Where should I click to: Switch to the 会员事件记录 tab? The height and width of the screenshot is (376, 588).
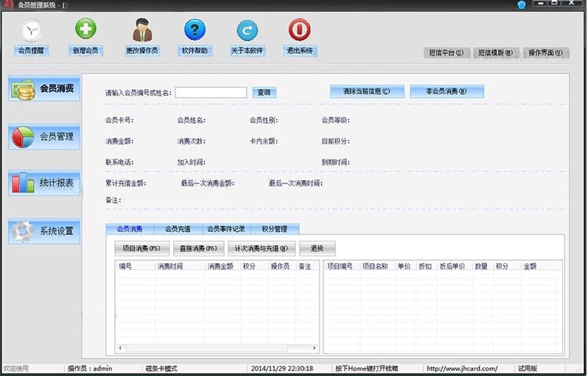226,229
